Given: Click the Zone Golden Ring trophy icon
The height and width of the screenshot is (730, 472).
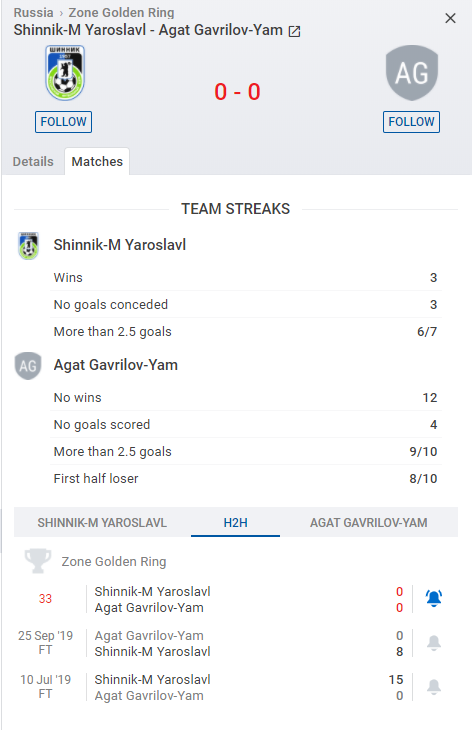Looking at the screenshot, I should tap(38, 561).
